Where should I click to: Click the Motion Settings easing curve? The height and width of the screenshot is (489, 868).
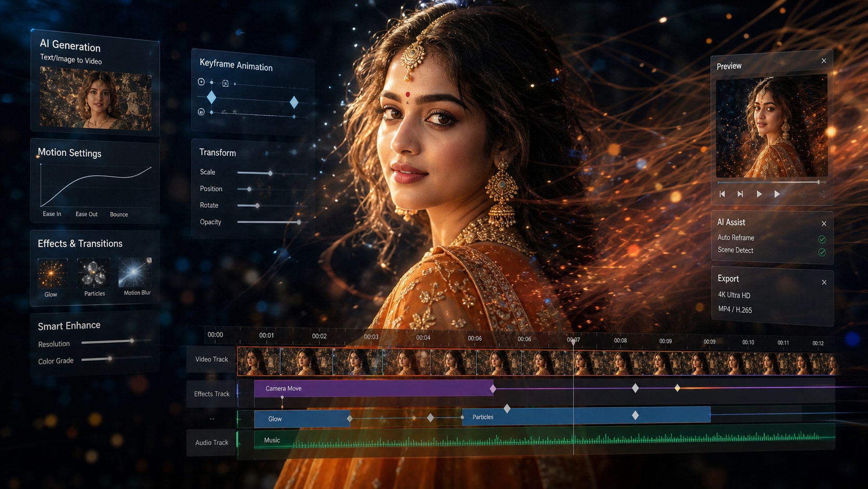coord(96,186)
